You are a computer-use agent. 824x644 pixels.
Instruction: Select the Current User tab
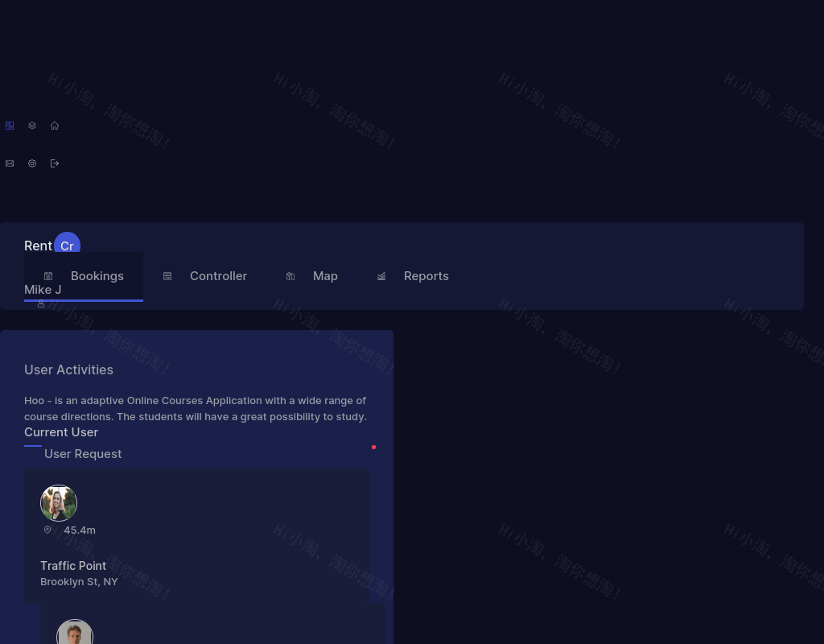point(61,432)
